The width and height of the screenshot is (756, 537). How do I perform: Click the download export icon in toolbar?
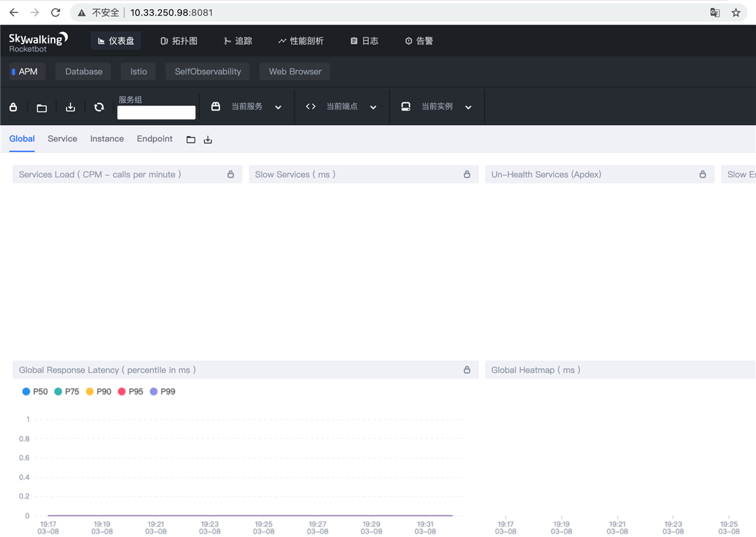coord(70,107)
